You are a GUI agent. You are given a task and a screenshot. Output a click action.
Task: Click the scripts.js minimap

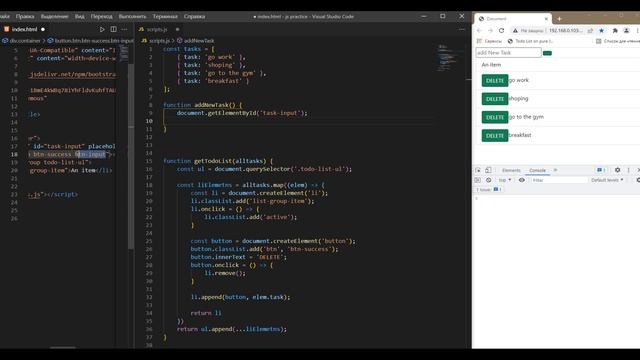click(447, 58)
